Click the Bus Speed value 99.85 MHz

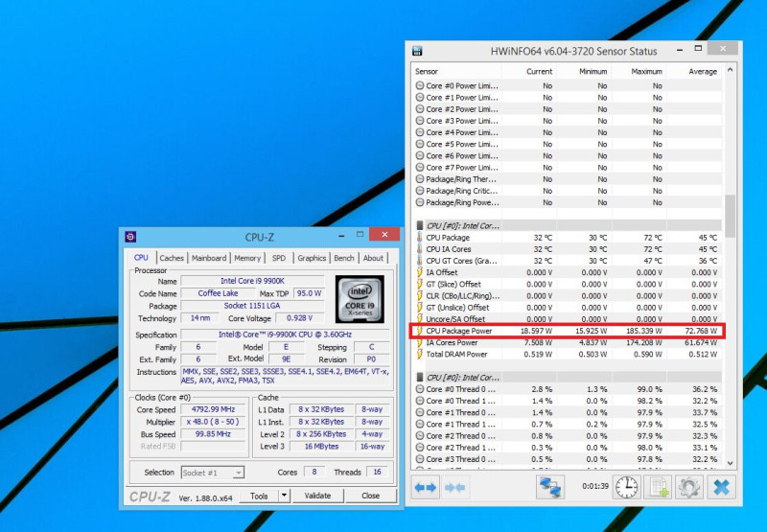coord(213,433)
